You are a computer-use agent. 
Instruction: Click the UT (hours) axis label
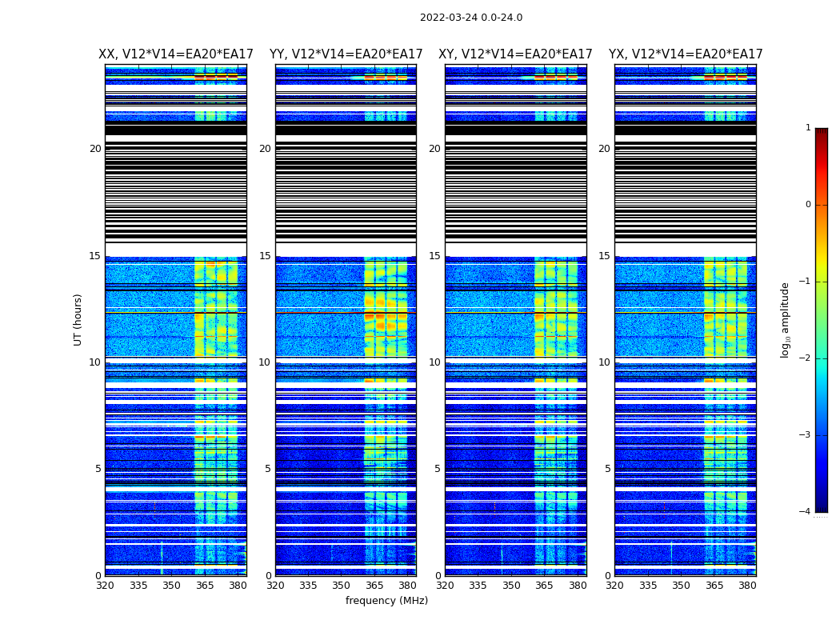pyautogui.click(x=78, y=320)
